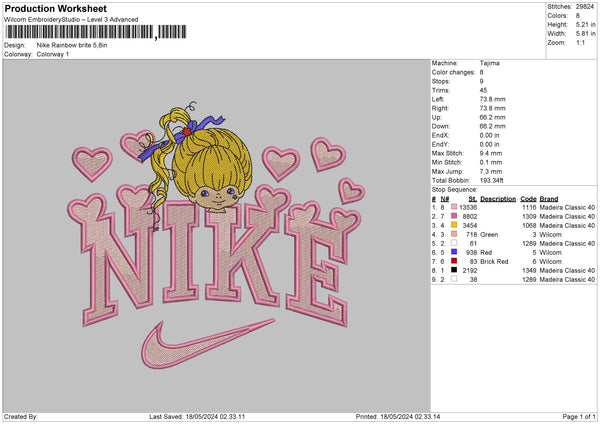Click the Colorway 1 text
The width and height of the screenshot is (600, 424).
[x=53, y=54]
